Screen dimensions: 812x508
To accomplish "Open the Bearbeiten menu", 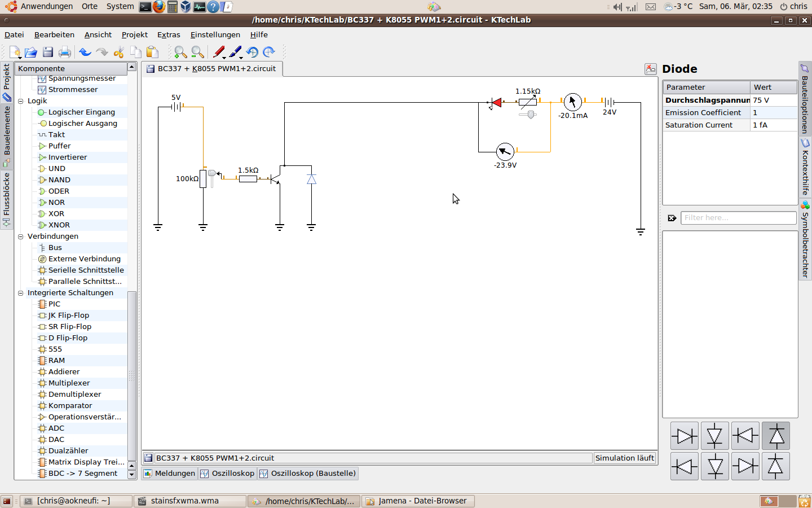I will click(54, 35).
